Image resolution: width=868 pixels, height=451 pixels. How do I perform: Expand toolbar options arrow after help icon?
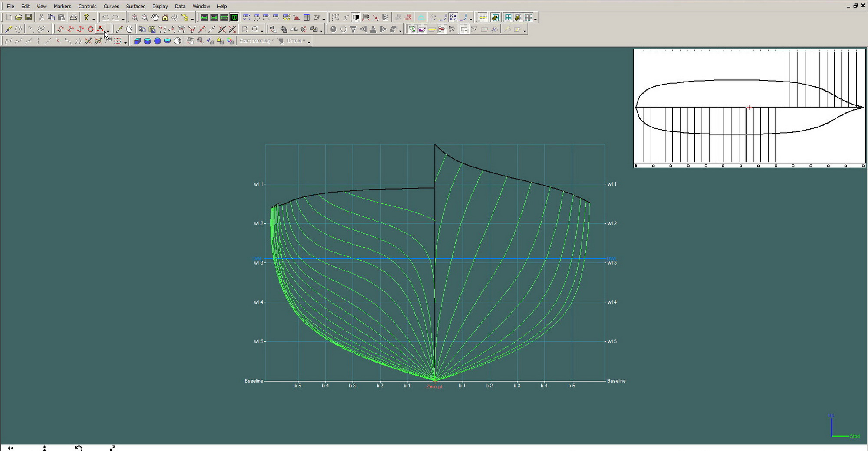tap(94, 19)
